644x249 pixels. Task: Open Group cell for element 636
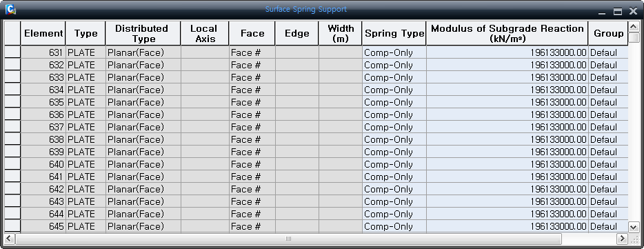608,114
